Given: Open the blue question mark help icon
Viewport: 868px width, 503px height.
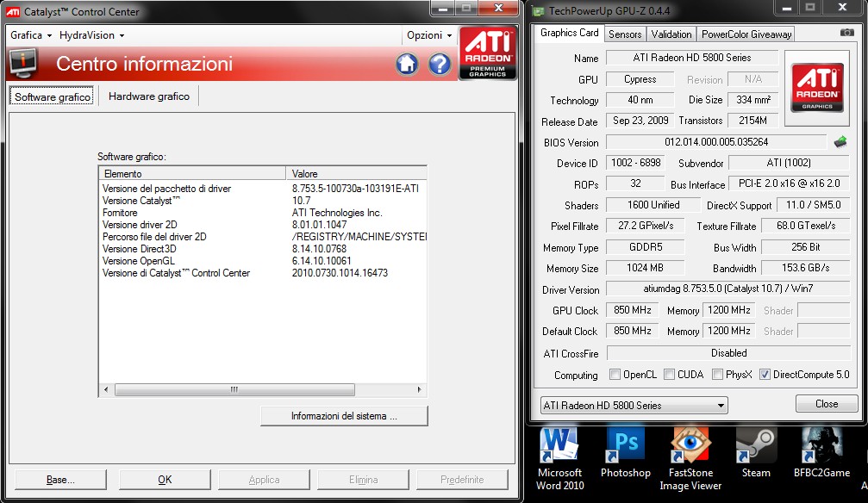Looking at the screenshot, I should click(440, 65).
